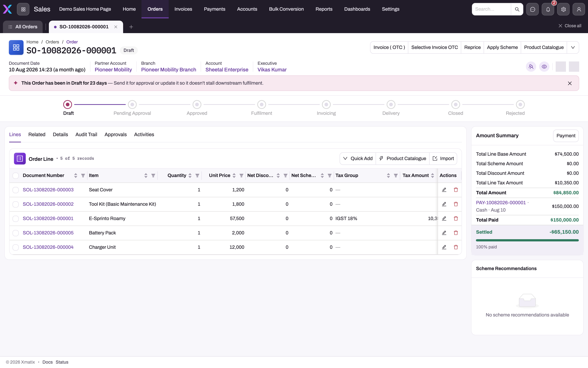Sort the Unit Price column

coord(234,176)
